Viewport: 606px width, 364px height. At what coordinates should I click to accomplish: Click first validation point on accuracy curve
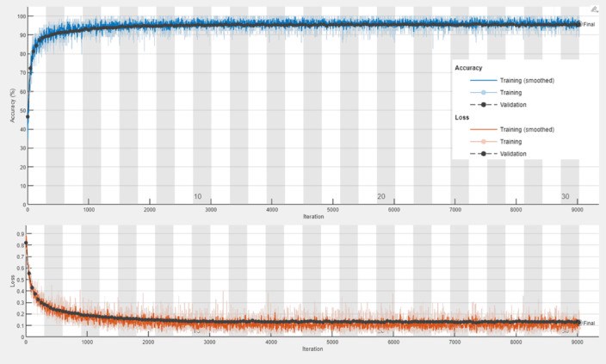tap(28, 117)
